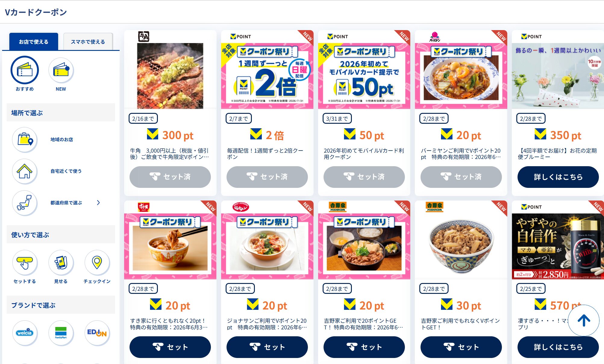Switch to お店で使える tab
The image size is (604, 364).
pos(33,42)
